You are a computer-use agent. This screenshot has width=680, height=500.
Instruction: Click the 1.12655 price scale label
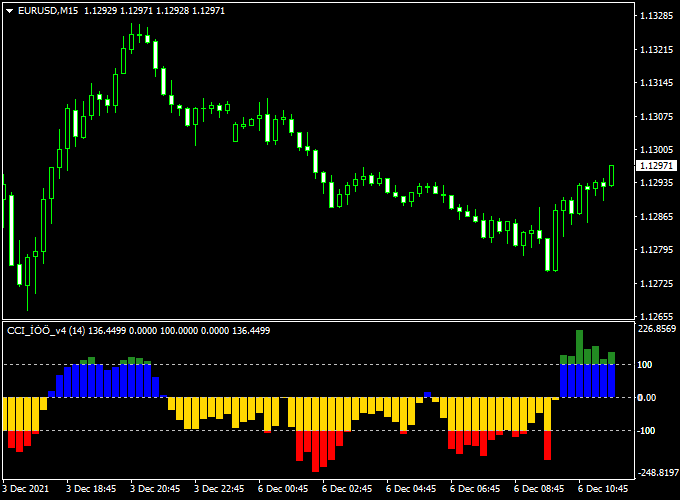click(657, 317)
